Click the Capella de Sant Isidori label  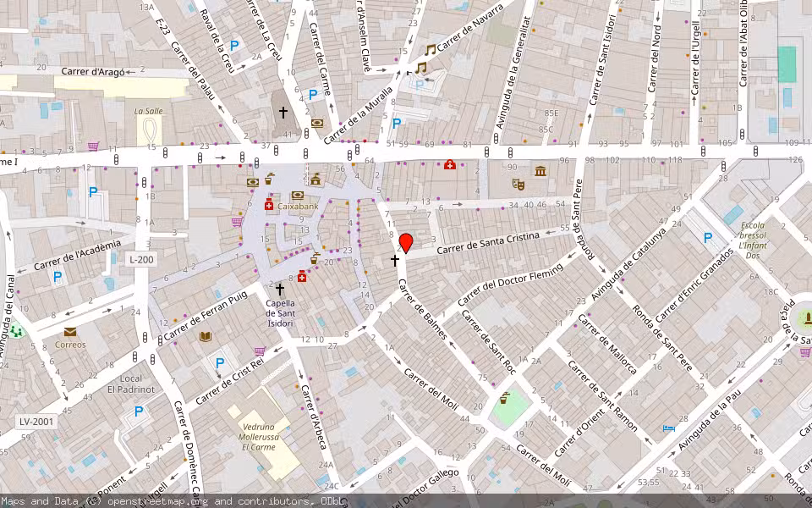[x=281, y=313]
